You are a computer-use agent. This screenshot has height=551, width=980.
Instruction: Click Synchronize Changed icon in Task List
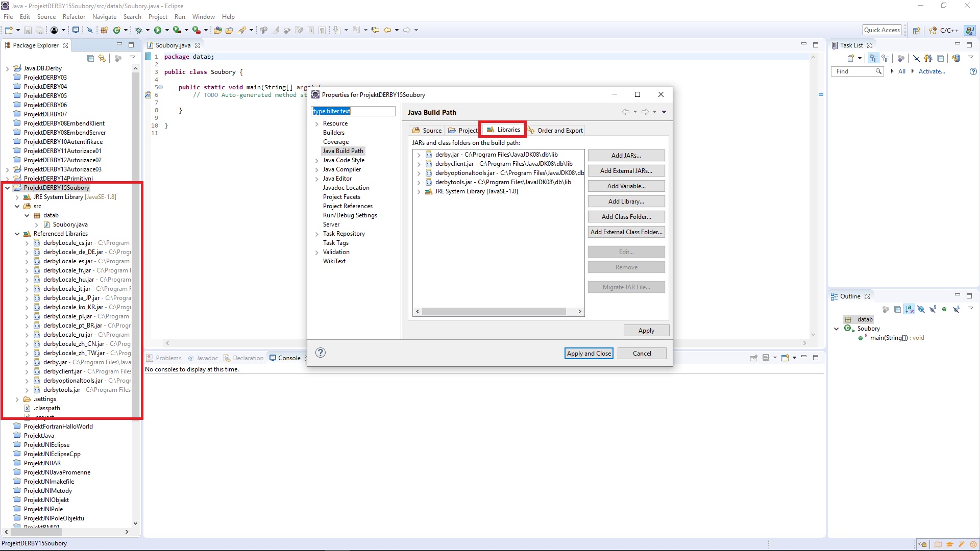tap(955, 58)
